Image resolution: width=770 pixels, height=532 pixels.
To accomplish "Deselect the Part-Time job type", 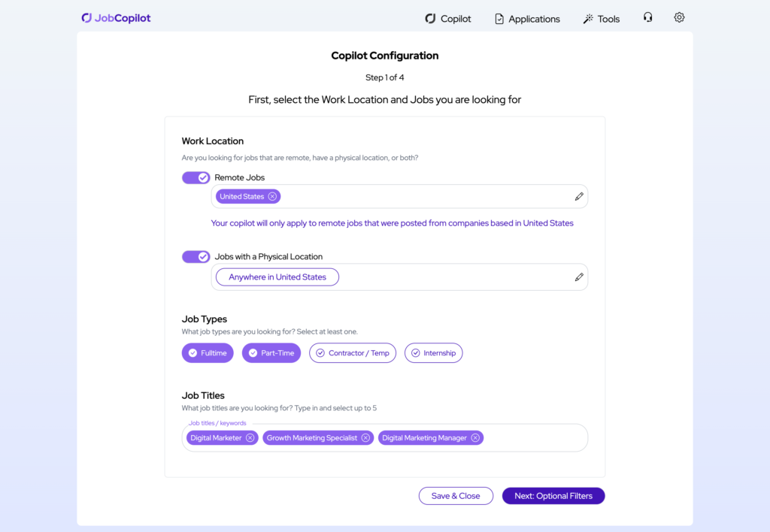I will click(x=271, y=353).
